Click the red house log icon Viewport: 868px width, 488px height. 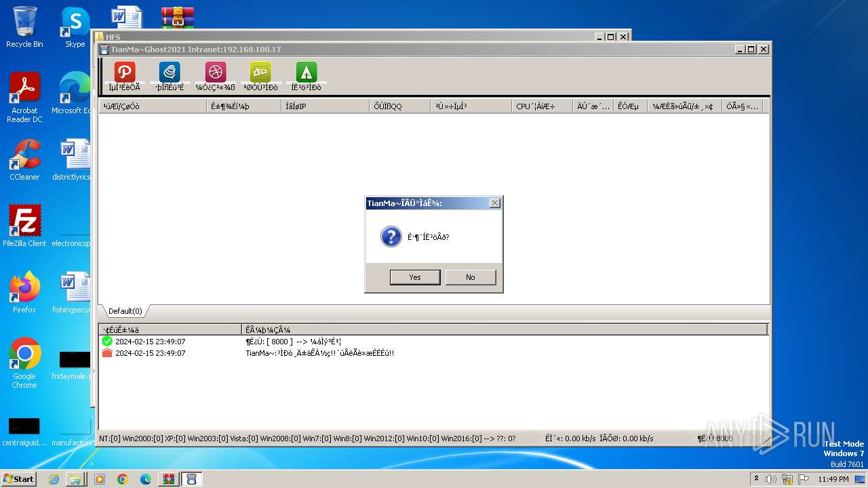pos(107,353)
